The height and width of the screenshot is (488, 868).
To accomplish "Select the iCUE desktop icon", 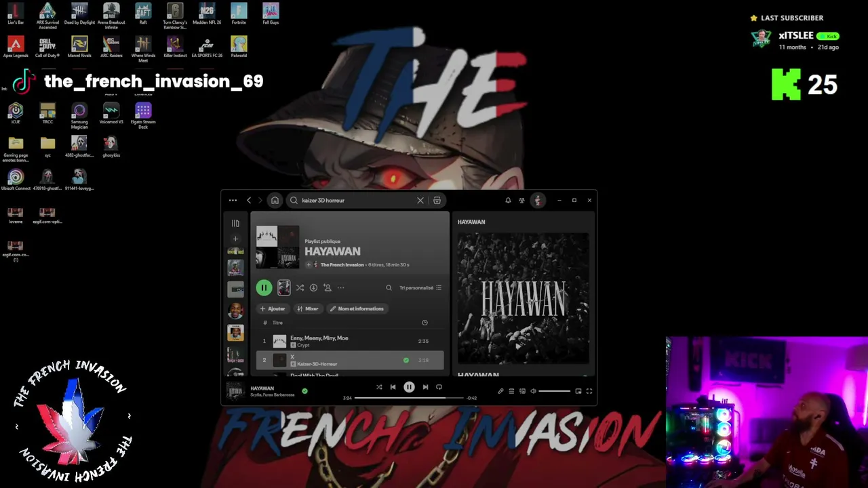I will (x=16, y=113).
